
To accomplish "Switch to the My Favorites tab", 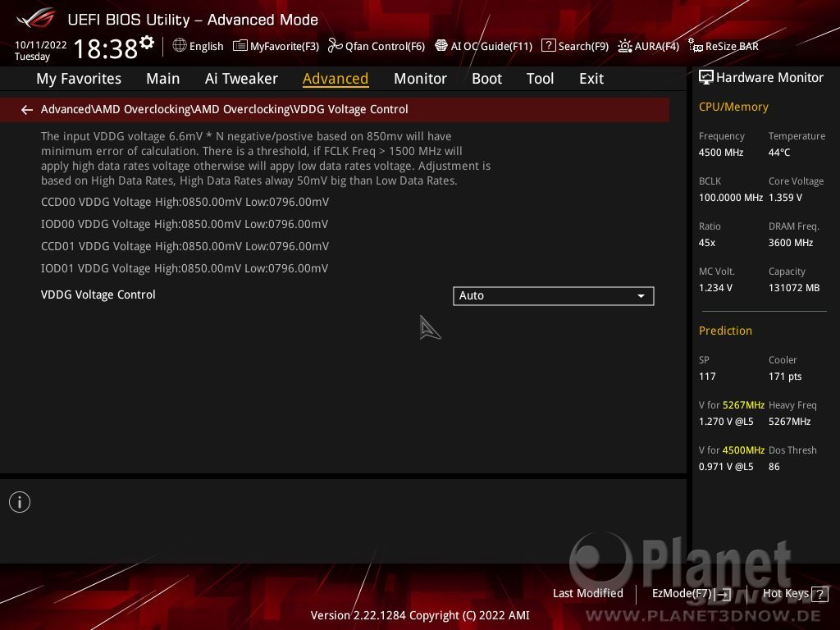I will [79, 79].
